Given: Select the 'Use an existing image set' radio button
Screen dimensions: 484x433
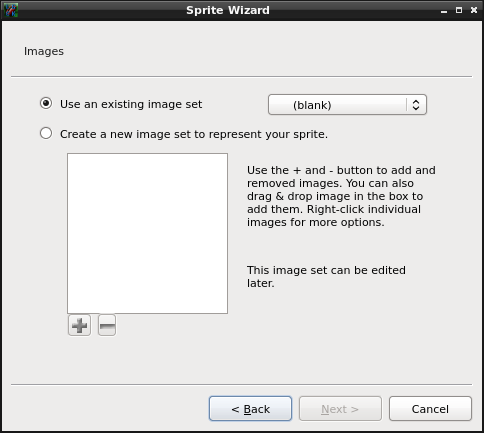Looking at the screenshot, I should (x=46, y=103).
